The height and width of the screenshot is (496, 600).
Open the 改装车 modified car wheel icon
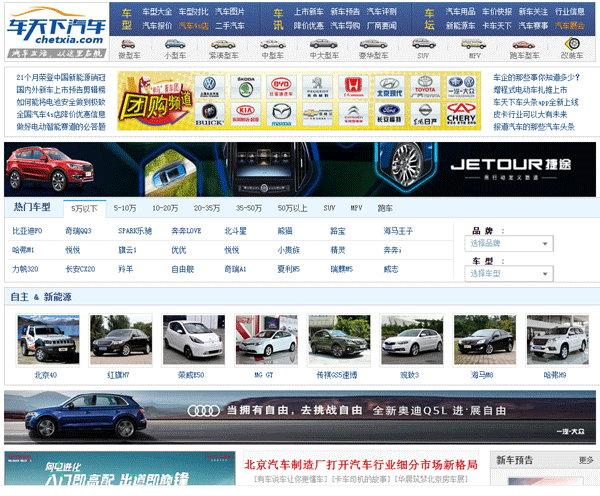click(x=572, y=44)
